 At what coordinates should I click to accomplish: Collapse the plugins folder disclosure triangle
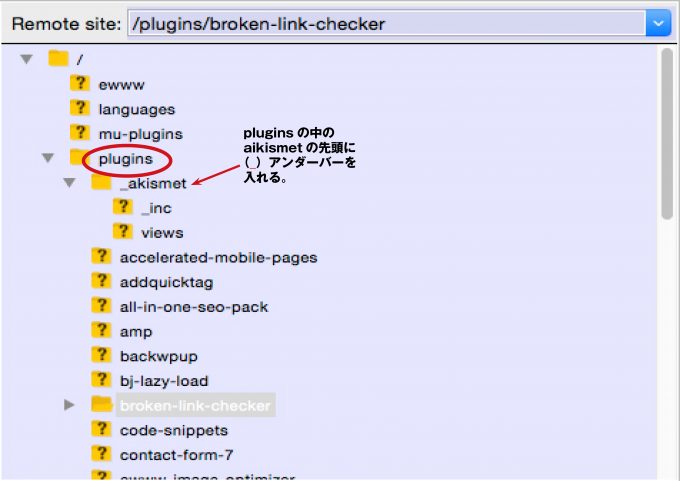(x=47, y=158)
